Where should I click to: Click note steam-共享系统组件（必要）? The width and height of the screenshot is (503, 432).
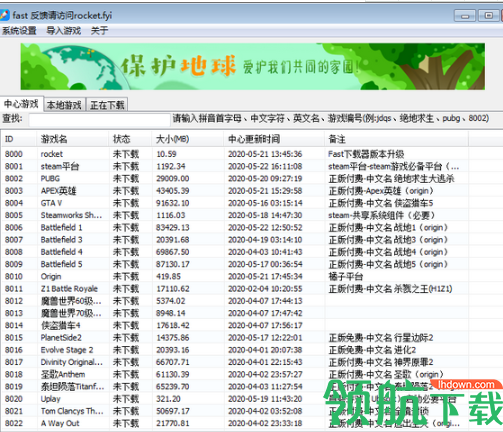coord(381,215)
